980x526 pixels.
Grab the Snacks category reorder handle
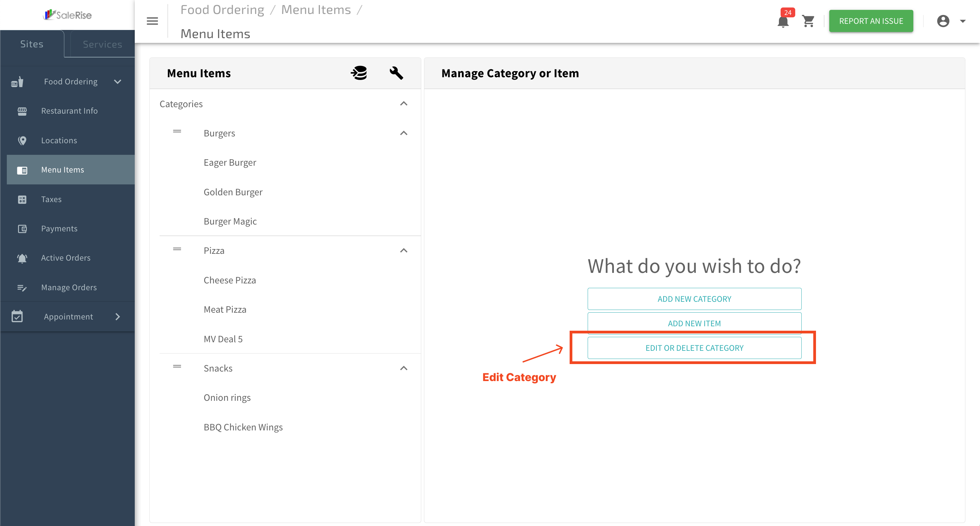(x=177, y=366)
